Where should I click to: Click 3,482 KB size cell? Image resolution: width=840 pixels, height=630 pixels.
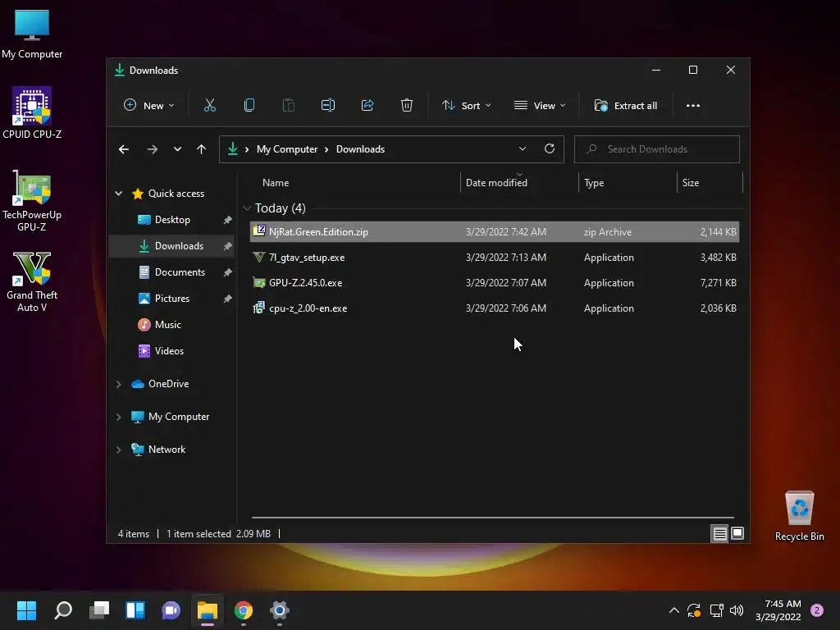click(718, 258)
